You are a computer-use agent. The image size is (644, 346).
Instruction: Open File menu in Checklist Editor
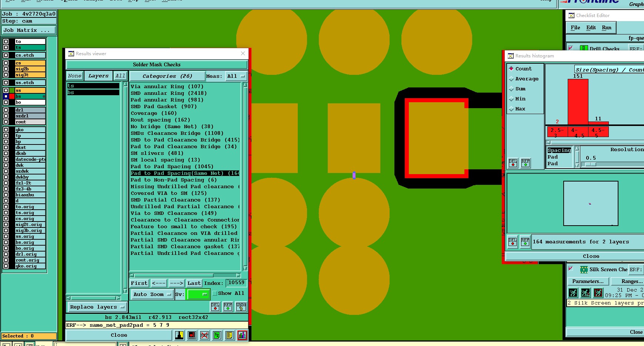[x=575, y=27]
